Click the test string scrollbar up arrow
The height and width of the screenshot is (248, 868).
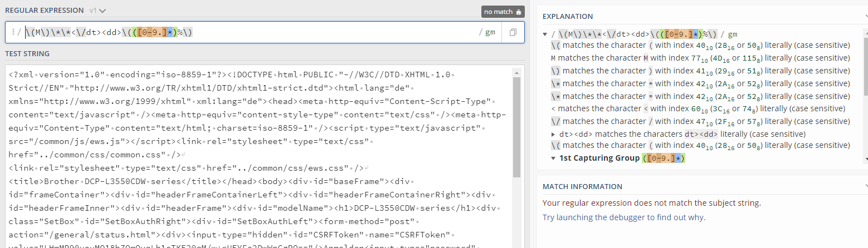pos(516,72)
